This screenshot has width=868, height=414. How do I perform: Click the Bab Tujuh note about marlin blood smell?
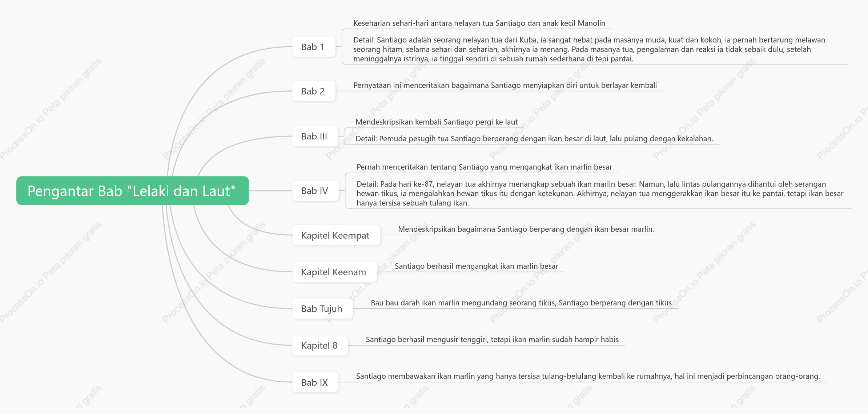[x=521, y=303]
